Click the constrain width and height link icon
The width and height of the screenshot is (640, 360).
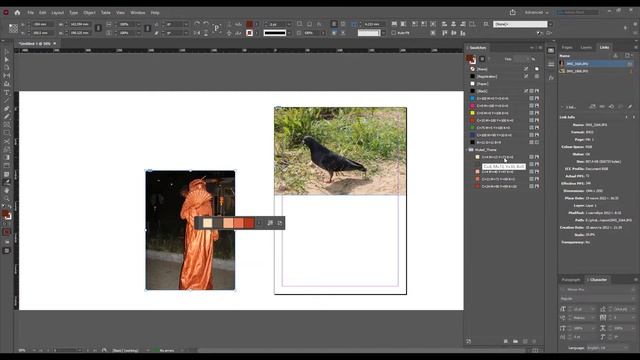click(x=98, y=29)
